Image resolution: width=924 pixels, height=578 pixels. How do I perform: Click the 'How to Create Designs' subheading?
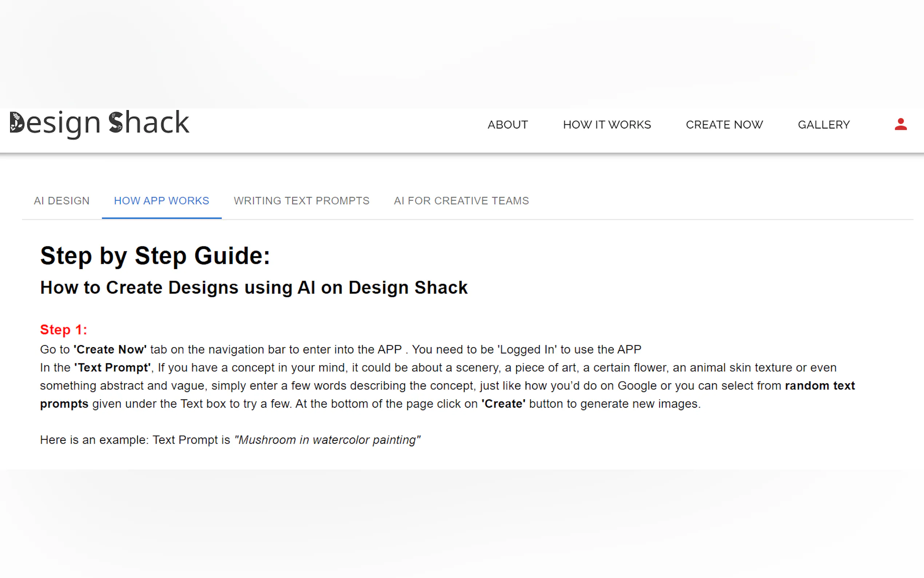(253, 288)
